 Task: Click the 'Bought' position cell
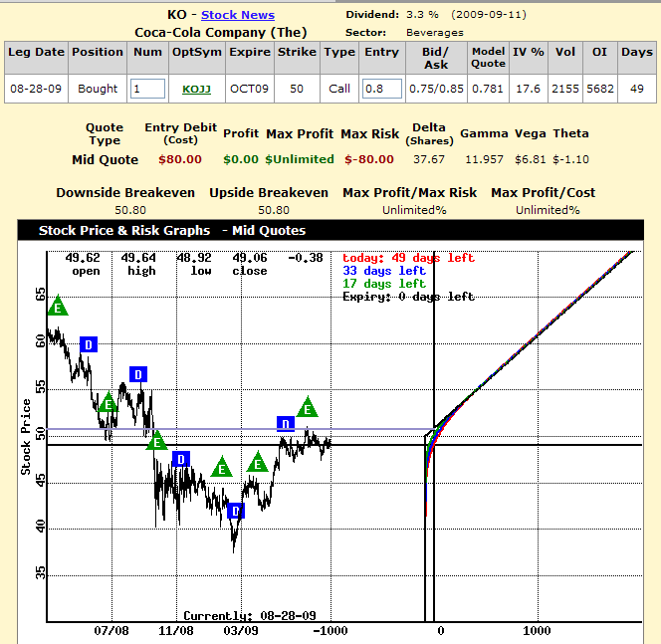tap(98, 89)
